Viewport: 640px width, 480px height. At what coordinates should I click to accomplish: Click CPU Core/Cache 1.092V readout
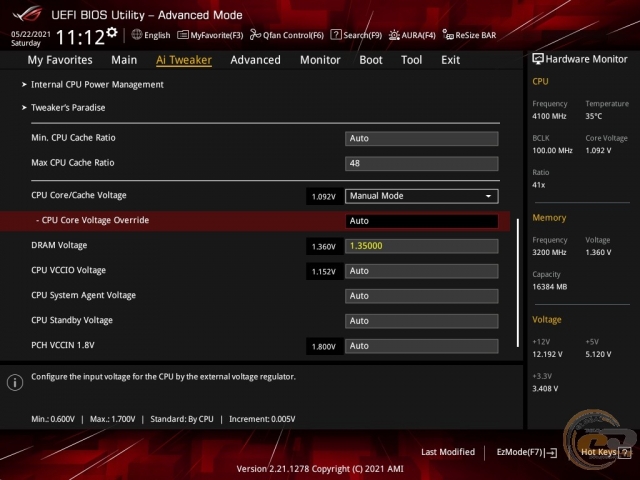click(x=324, y=196)
